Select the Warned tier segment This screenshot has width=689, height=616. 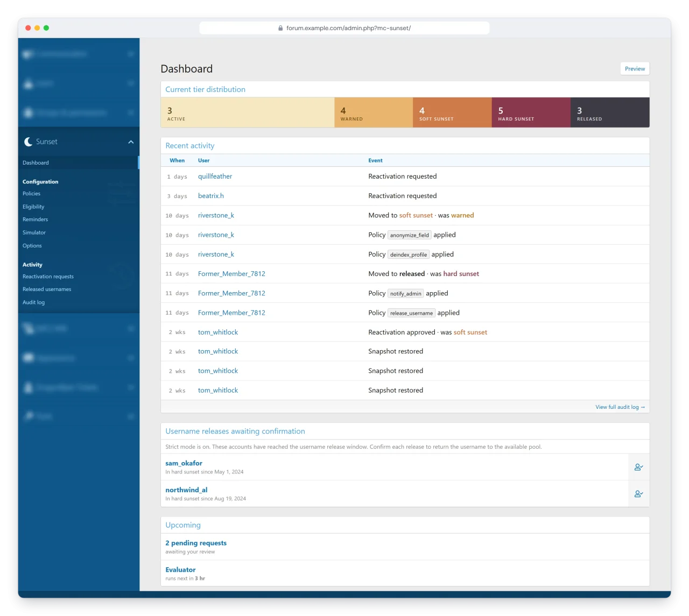(374, 112)
